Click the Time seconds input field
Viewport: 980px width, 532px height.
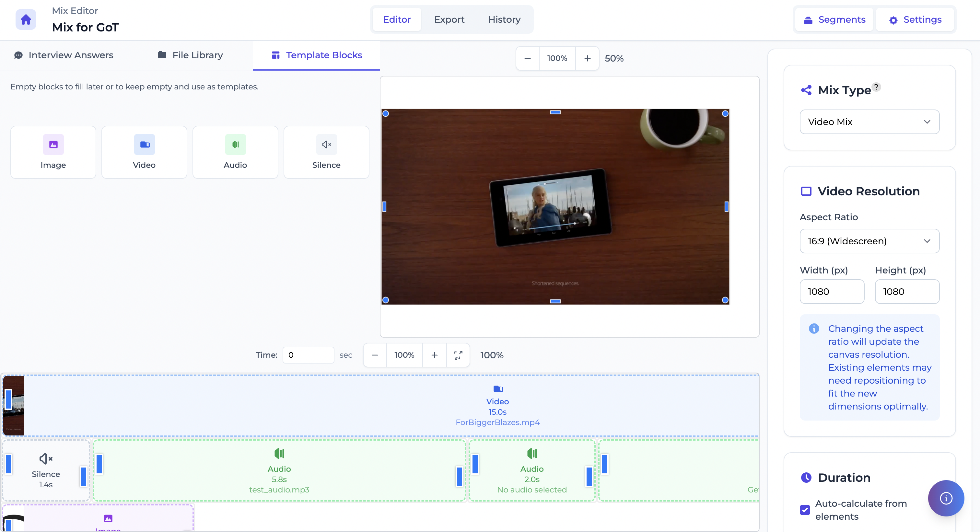308,355
